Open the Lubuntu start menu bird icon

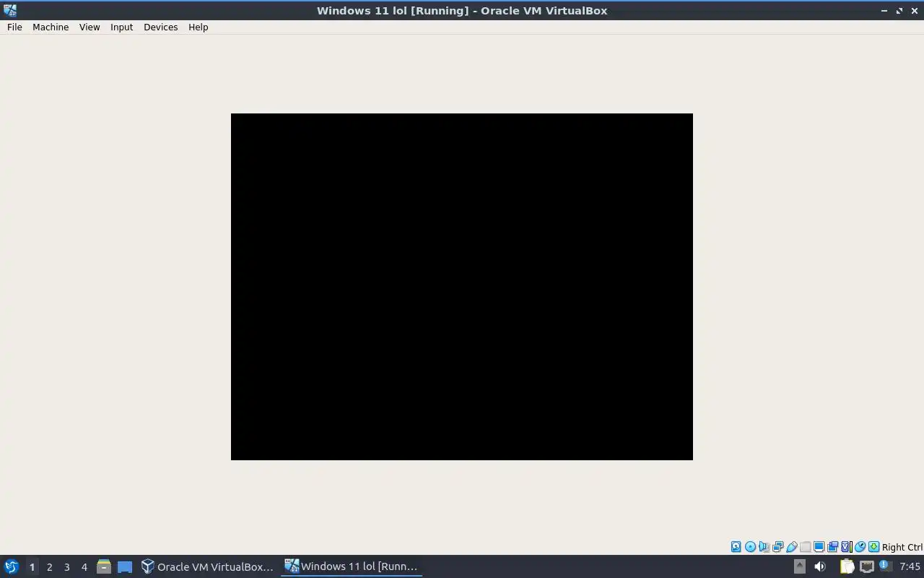pos(12,566)
